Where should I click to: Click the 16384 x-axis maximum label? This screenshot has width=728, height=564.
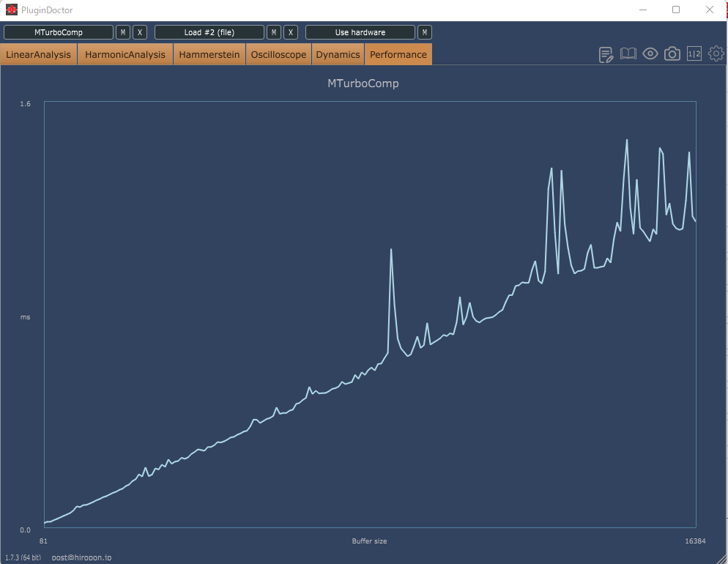695,541
